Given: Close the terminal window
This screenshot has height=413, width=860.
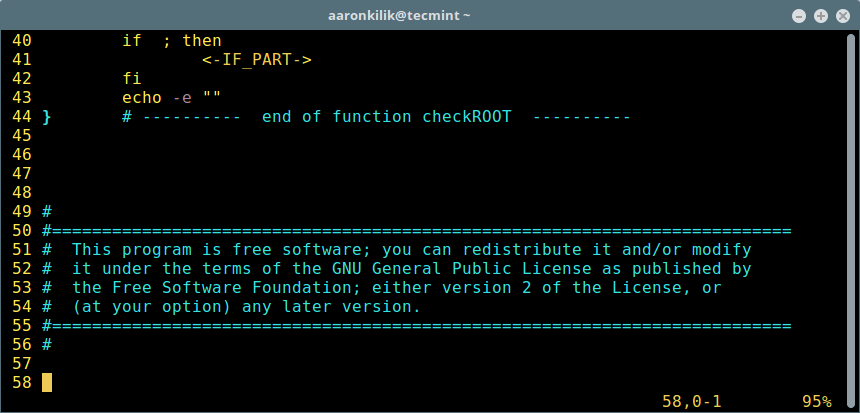Looking at the screenshot, I should (x=841, y=15).
